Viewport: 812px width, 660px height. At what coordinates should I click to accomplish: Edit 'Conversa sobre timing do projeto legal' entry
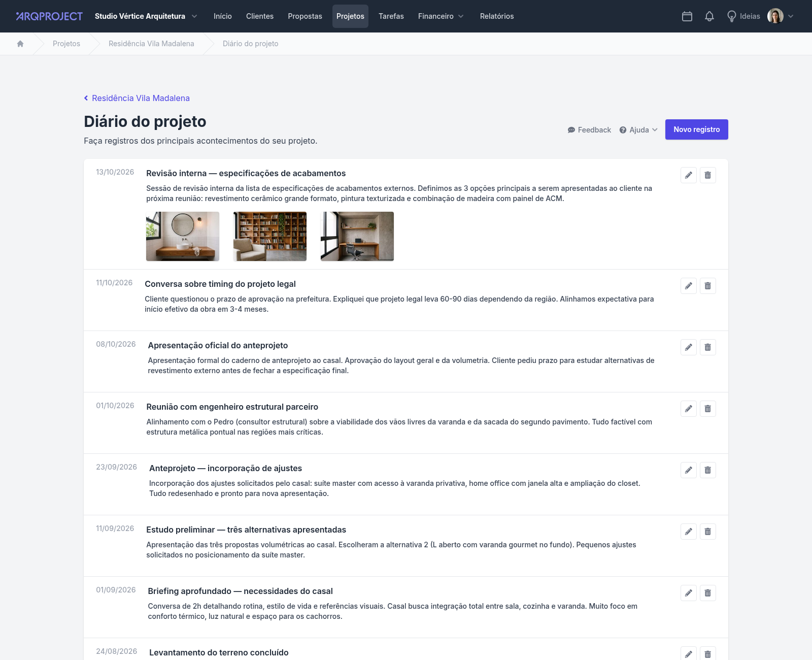tap(689, 286)
